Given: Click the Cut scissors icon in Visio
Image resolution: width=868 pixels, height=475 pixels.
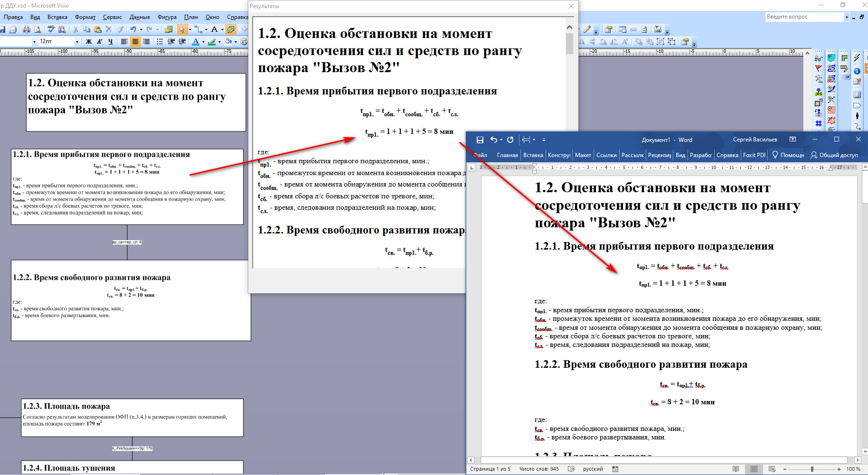Looking at the screenshot, I should [75, 29].
